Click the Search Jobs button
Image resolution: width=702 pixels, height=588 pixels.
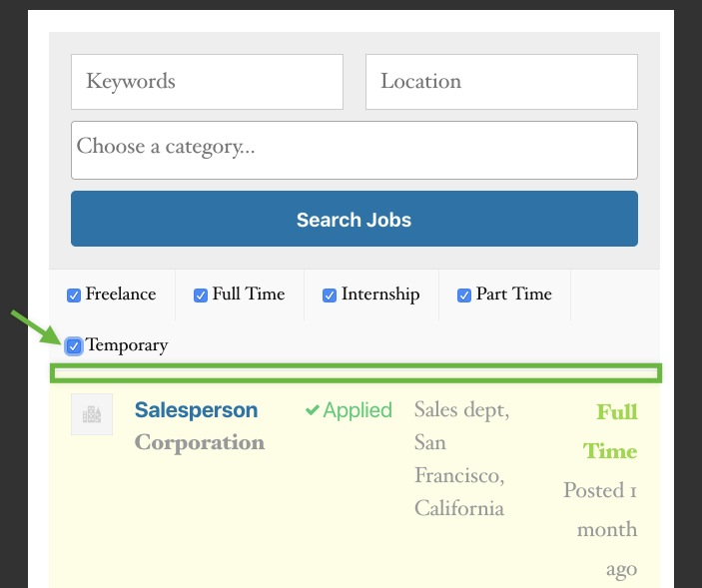coord(354,219)
